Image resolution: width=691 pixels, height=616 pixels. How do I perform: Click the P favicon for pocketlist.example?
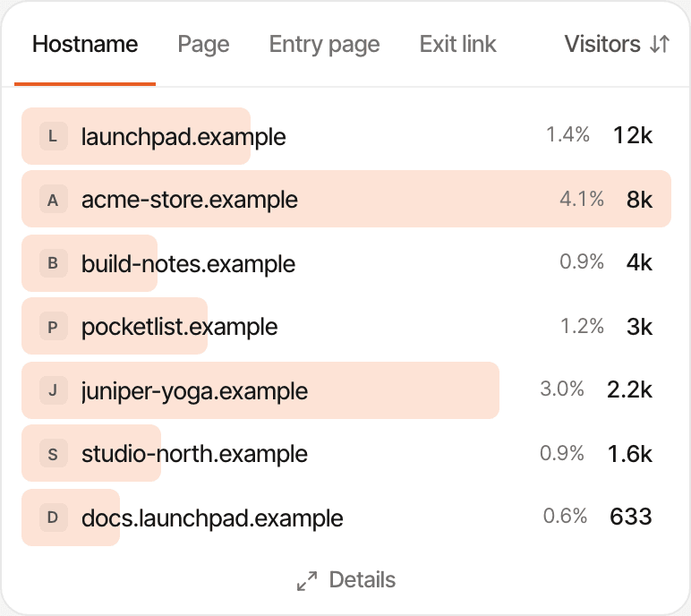pos(54,326)
